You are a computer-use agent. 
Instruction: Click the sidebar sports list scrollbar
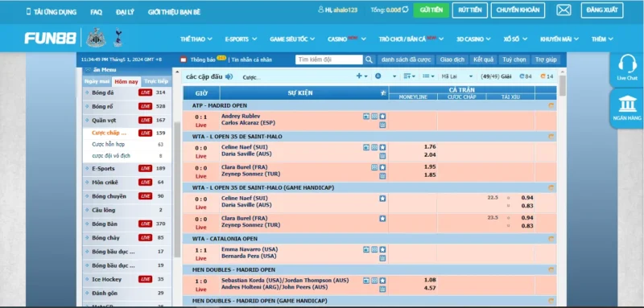point(177,190)
